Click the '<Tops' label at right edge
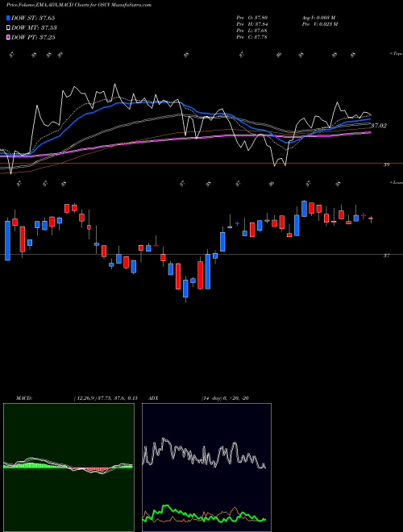Image resolution: width=403 pixels, height=532 pixels. (396, 54)
